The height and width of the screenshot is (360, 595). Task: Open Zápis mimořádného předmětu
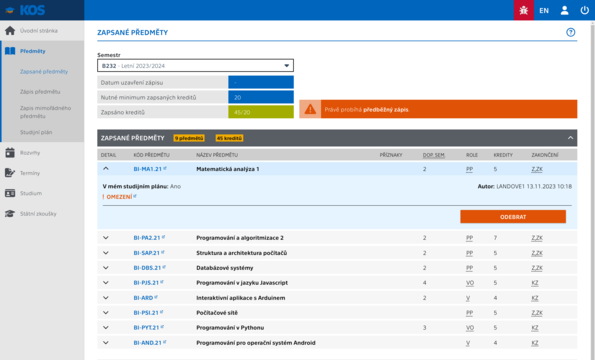click(45, 112)
